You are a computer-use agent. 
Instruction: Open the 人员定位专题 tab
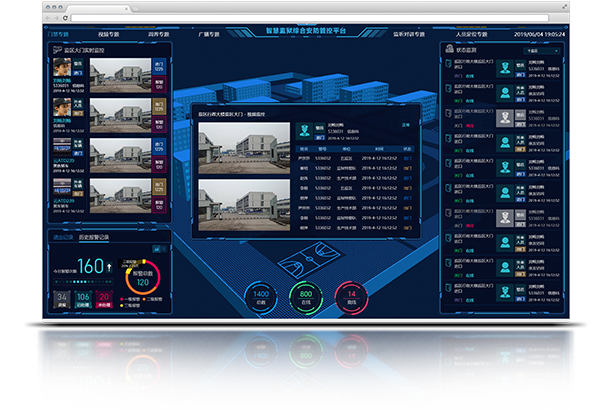(x=479, y=34)
